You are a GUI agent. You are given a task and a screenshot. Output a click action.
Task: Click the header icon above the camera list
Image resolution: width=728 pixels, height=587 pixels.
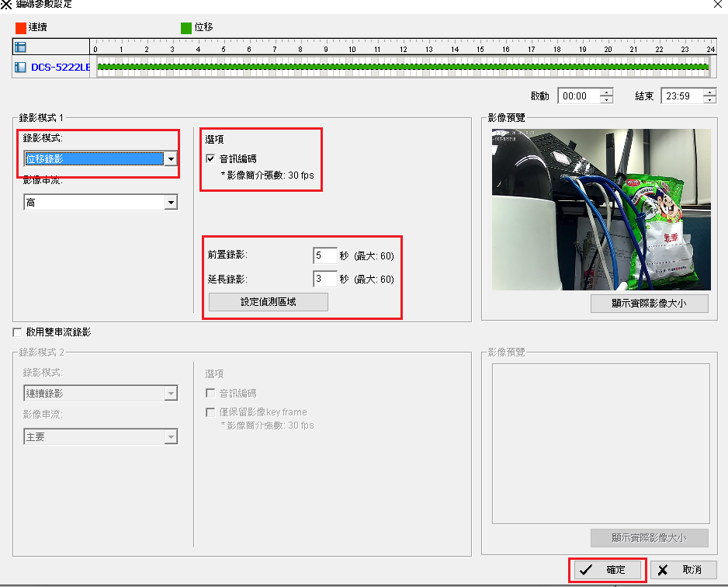point(21,48)
